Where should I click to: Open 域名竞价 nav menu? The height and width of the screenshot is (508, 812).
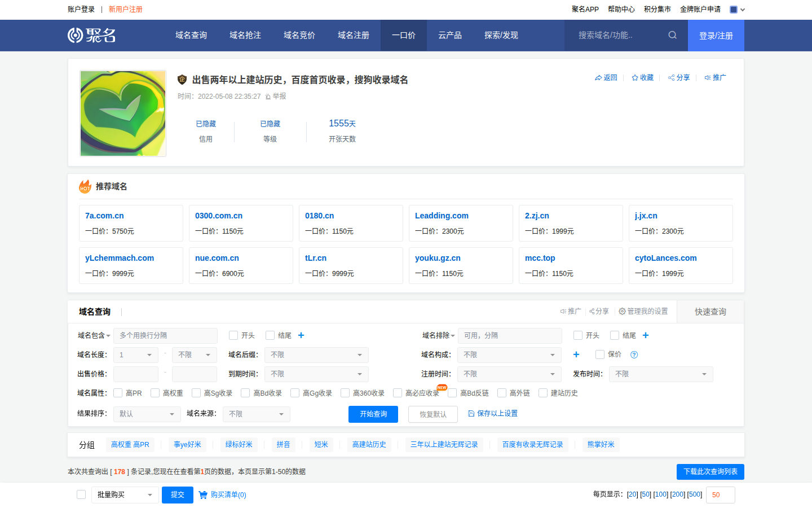(299, 36)
